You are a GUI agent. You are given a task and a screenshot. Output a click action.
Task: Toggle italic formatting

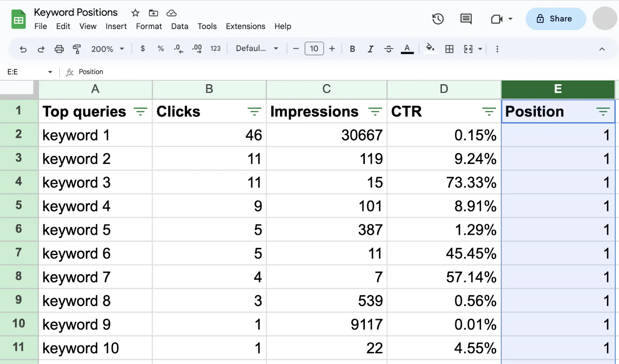pos(370,49)
